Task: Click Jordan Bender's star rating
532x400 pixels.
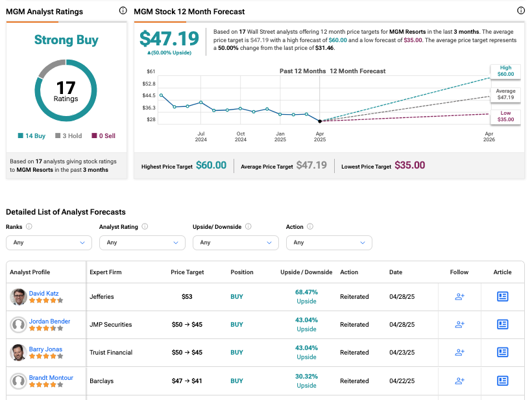Action: [x=46, y=328]
